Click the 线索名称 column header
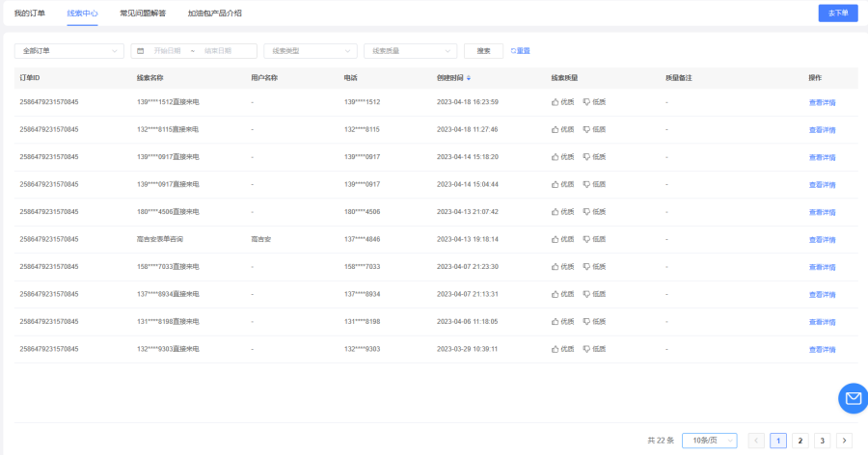Image resolution: width=868 pixels, height=455 pixels. pos(150,78)
